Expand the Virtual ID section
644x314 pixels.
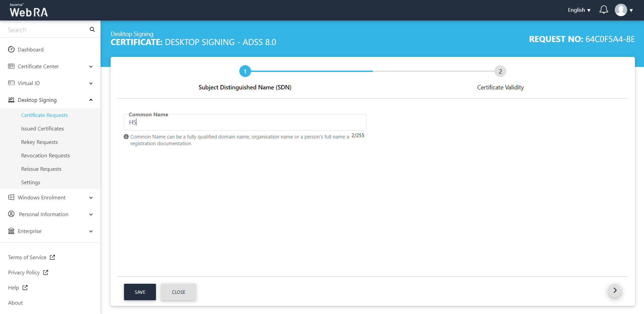click(50, 83)
